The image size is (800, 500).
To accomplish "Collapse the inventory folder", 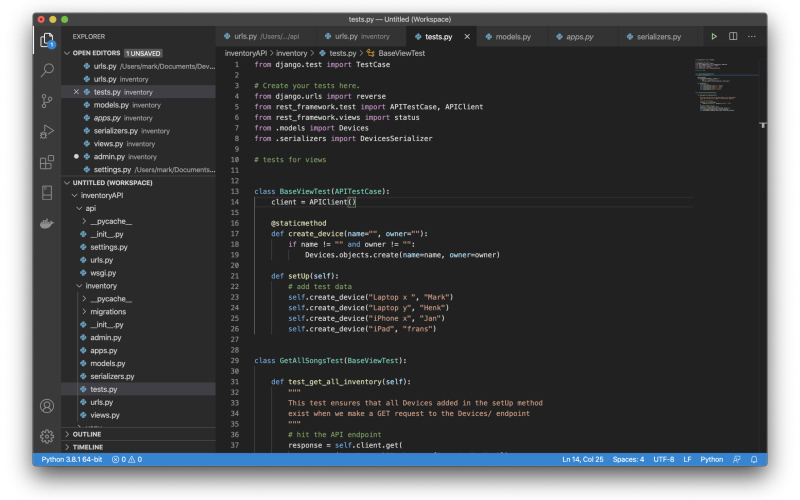I will pos(80,286).
